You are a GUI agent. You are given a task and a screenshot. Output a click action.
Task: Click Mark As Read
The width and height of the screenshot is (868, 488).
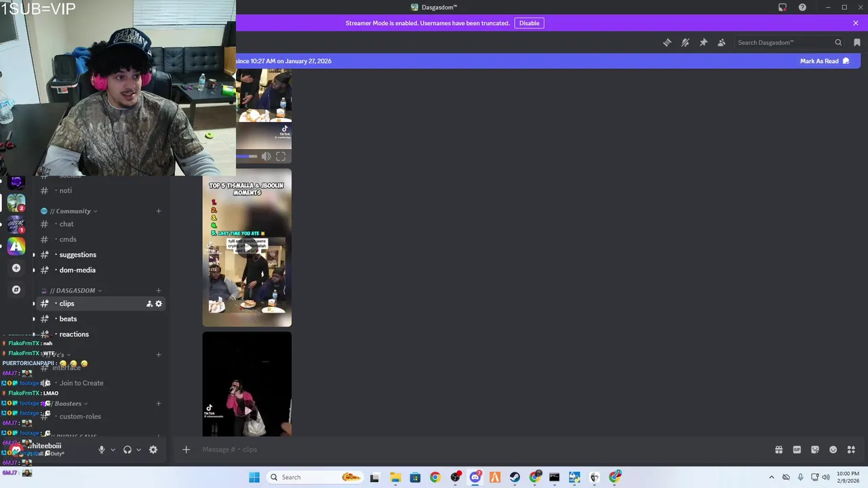pyautogui.click(x=825, y=61)
